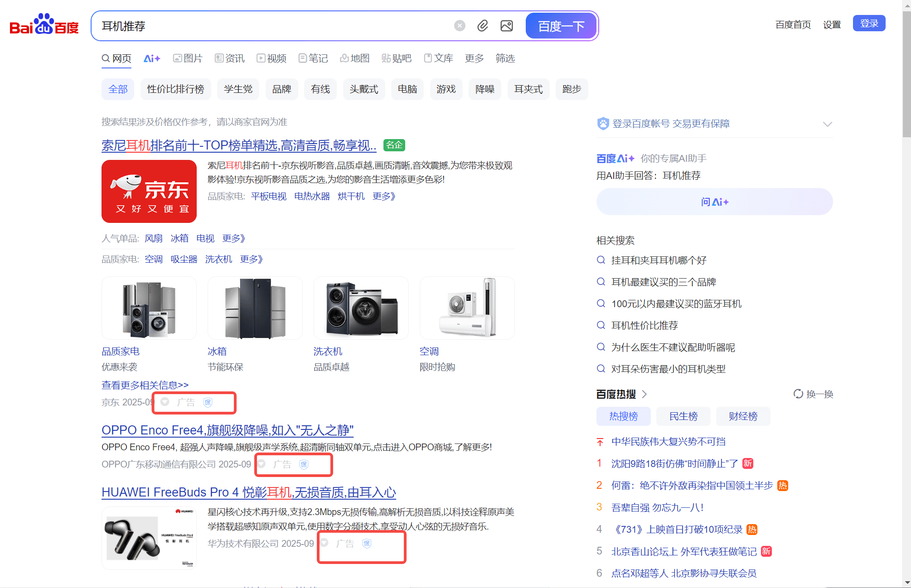Click the 冰箱 product thumbnail
Image resolution: width=911 pixels, height=588 pixels.
click(x=255, y=308)
